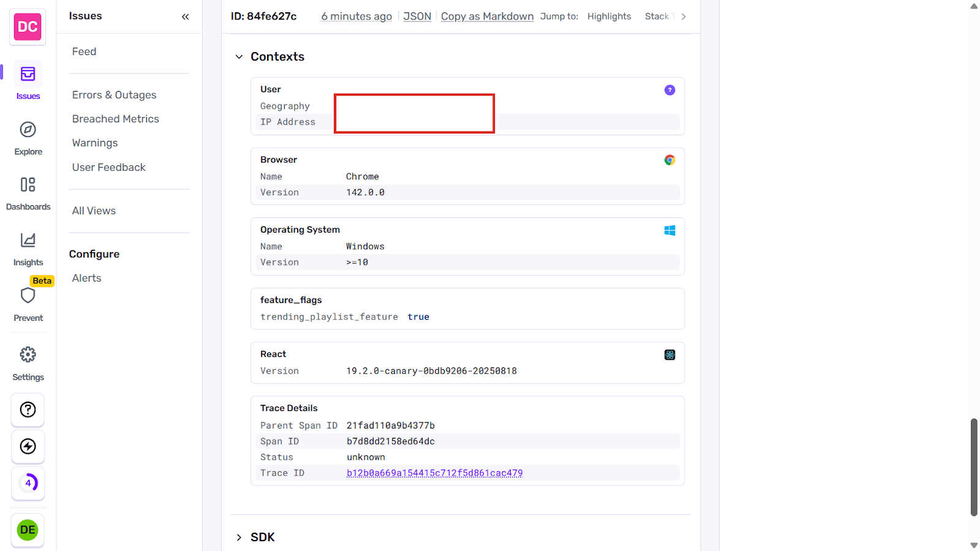Viewport: 980px width, 551px height.
Task: Click the React logo icon
Action: pyautogui.click(x=669, y=354)
